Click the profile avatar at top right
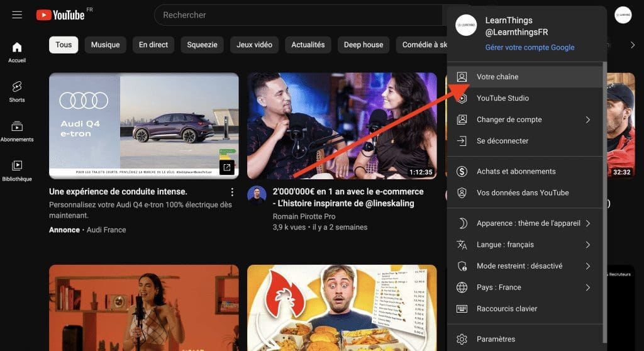The height and width of the screenshot is (351, 644). click(623, 15)
